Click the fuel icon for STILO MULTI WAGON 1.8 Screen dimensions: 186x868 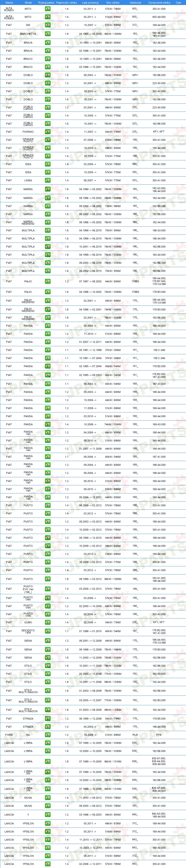[x=48, y=710]
